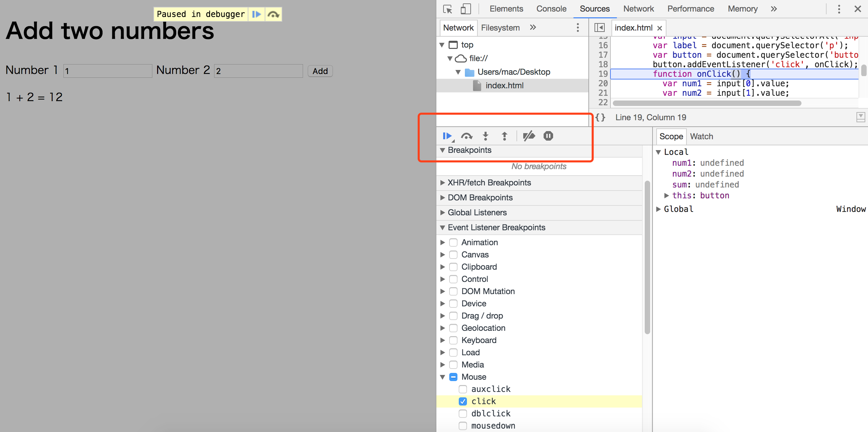The height and width of the screenshot is (432, 868).
Task: Open the Watch tab
Action: (701, 137)
